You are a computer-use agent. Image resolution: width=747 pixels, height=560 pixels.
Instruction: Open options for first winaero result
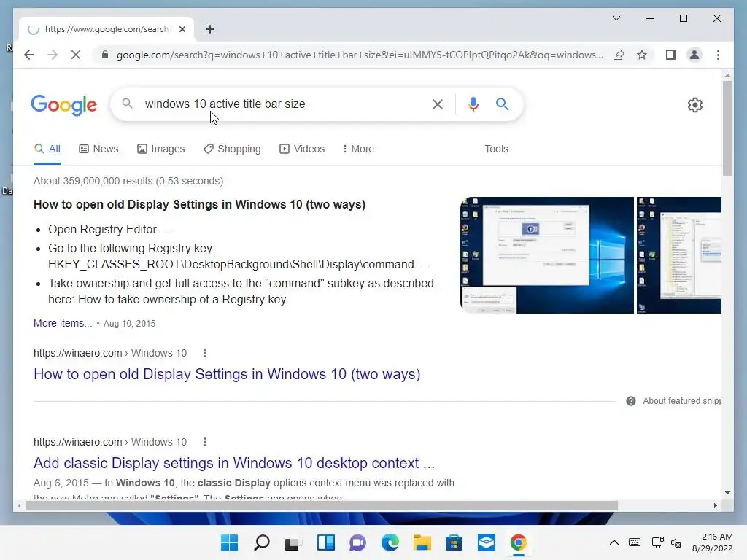point(205,353)
